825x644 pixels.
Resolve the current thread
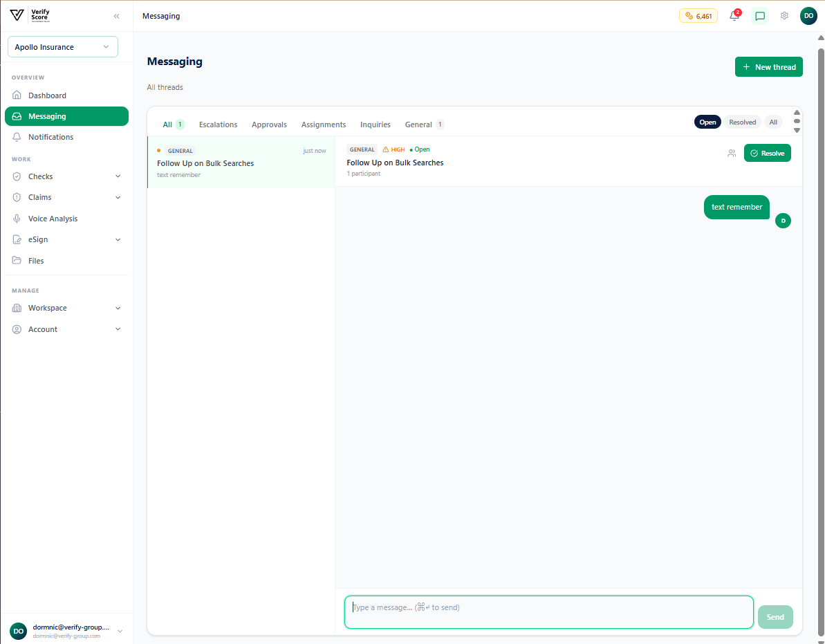767,153
